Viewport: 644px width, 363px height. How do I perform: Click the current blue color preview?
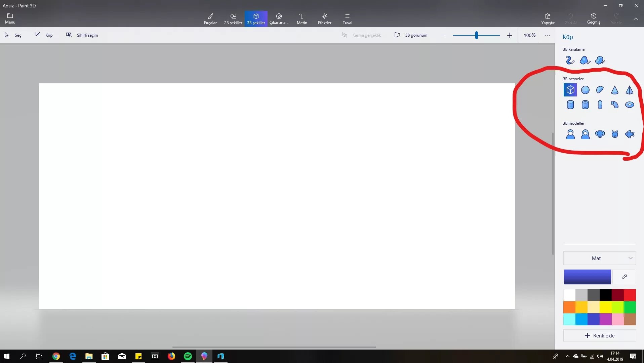[587, 277]
